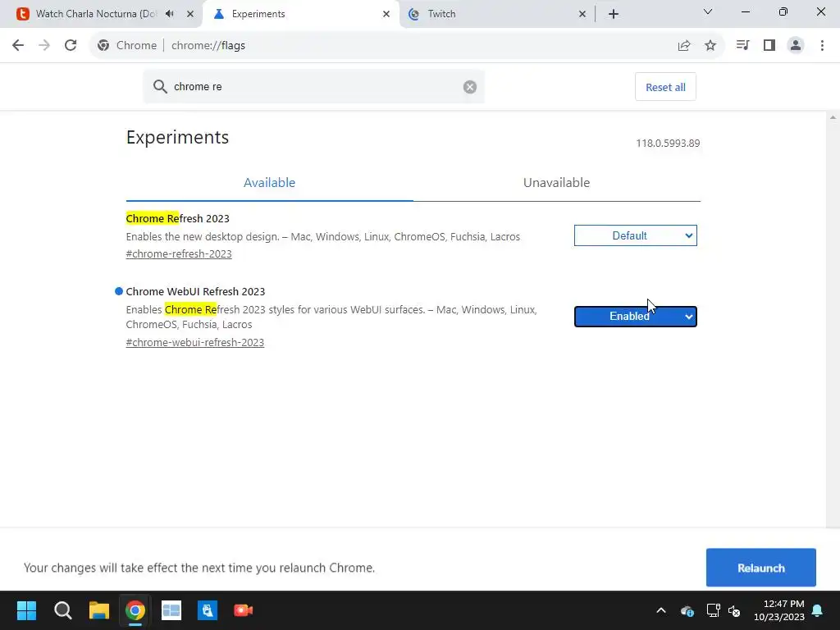Open the Chrome three-dot menu
This screenshot has height=630, width=840.
click(822, 46)
